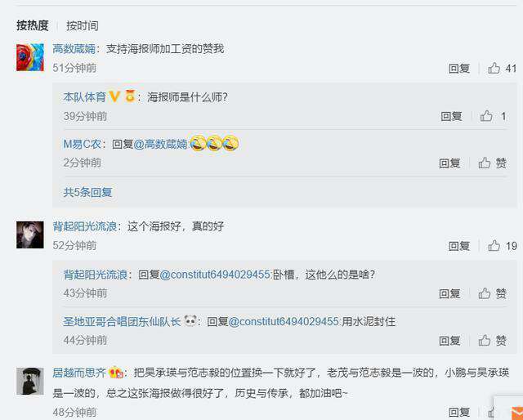Open 高数葳蕤's profile via username
This screenshot has height=420, width=523.
click(x=74, y=49)
